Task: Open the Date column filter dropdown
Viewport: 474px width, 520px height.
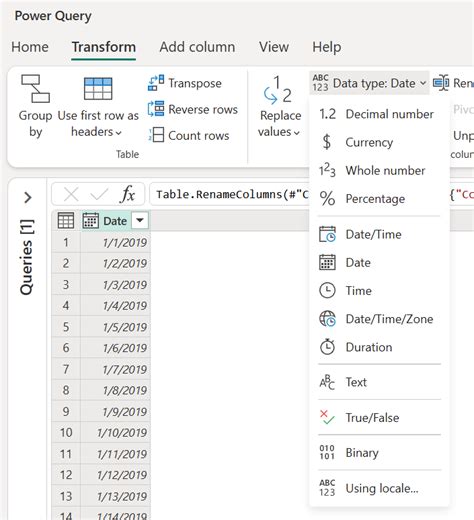Action: pyautogui.click(x=140, y=220)
